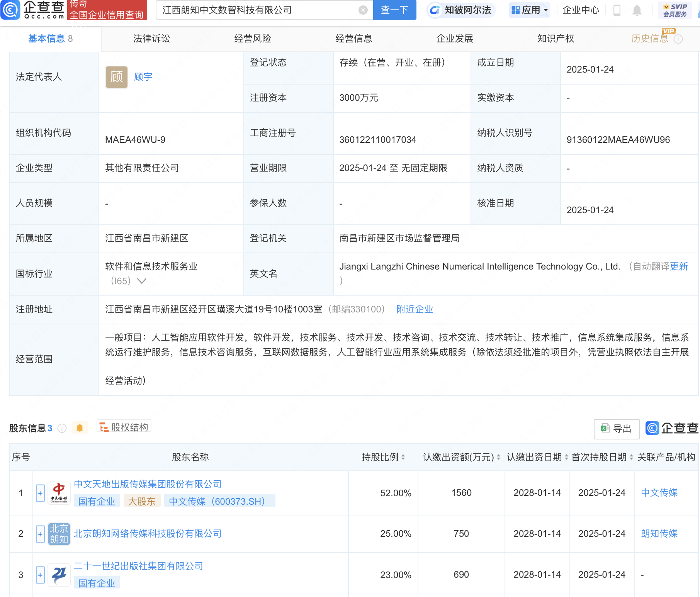Open 知彼阿尔法 AI assistant

tap(461, 10)
